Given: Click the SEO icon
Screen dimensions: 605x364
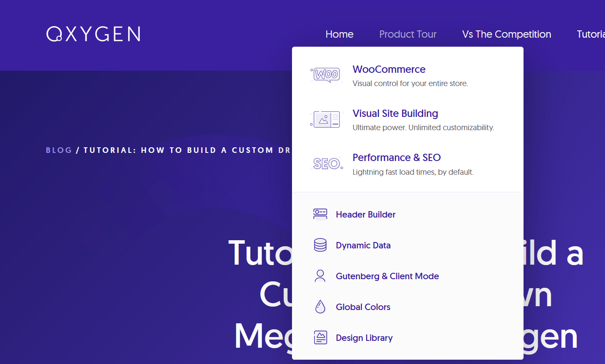Looking at the screenshot, I should click(x=327, y=164).
